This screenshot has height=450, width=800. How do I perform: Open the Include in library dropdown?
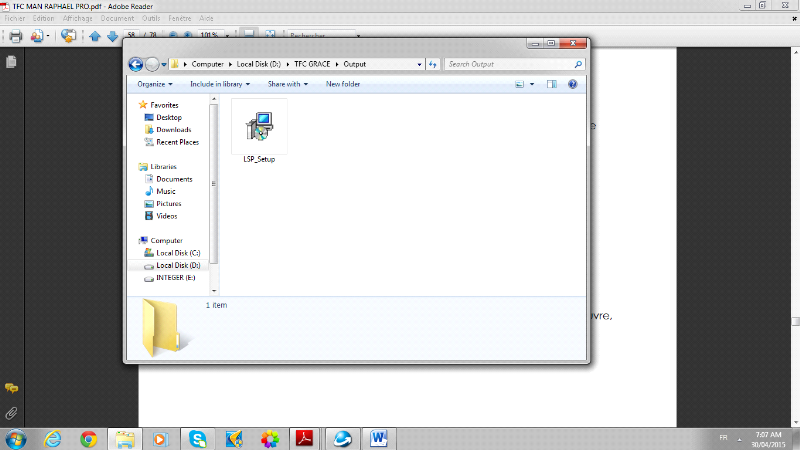[x=220, y=84]
